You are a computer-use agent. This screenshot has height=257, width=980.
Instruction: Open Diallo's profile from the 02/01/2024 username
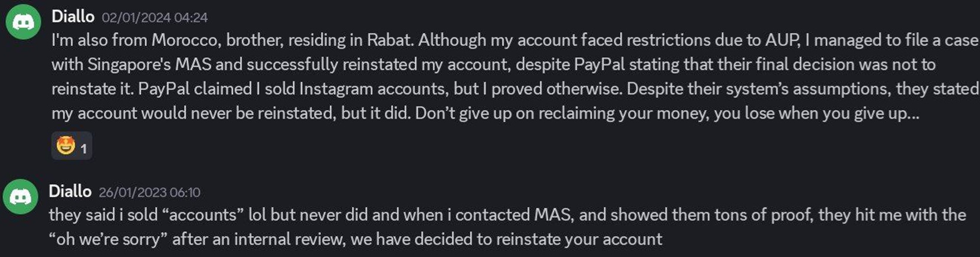(x=73, y=17)
